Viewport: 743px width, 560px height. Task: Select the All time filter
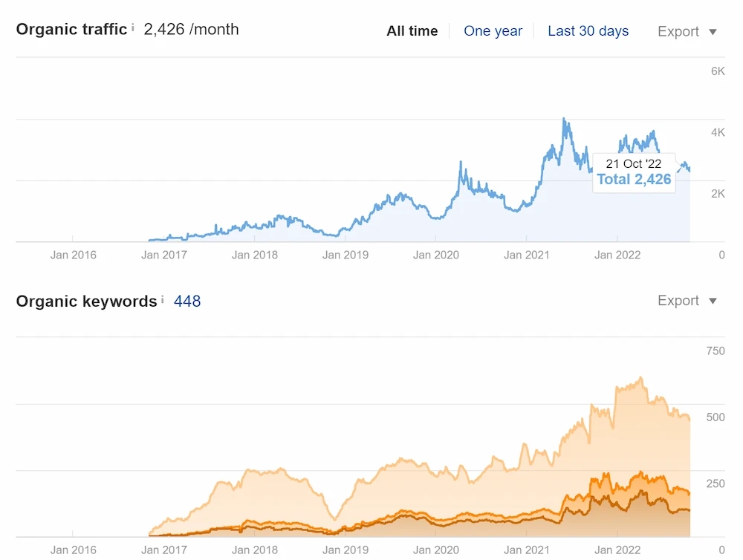tap(412, 31)
